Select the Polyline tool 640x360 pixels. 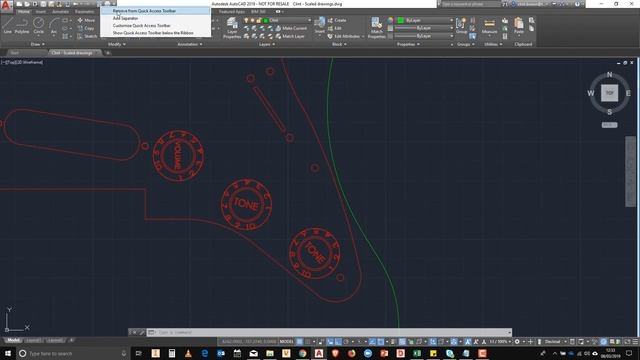click(22, 25)
